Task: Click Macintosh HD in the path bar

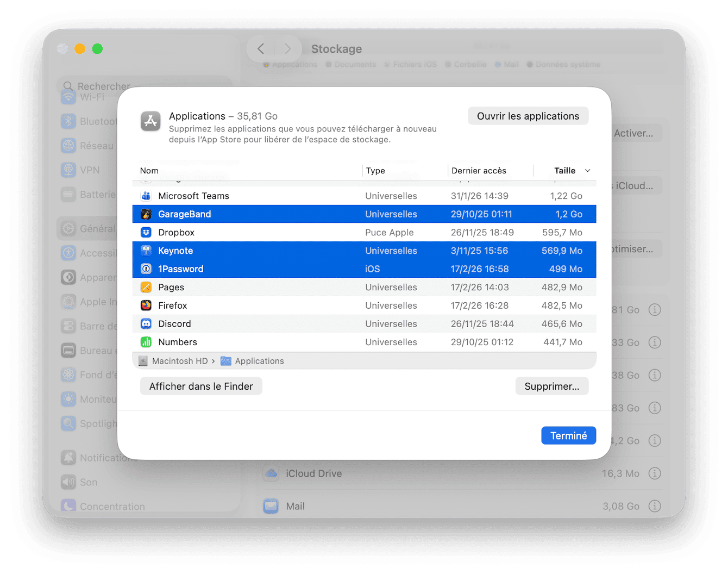Action: pyautogui.click(x=180, y=361)
